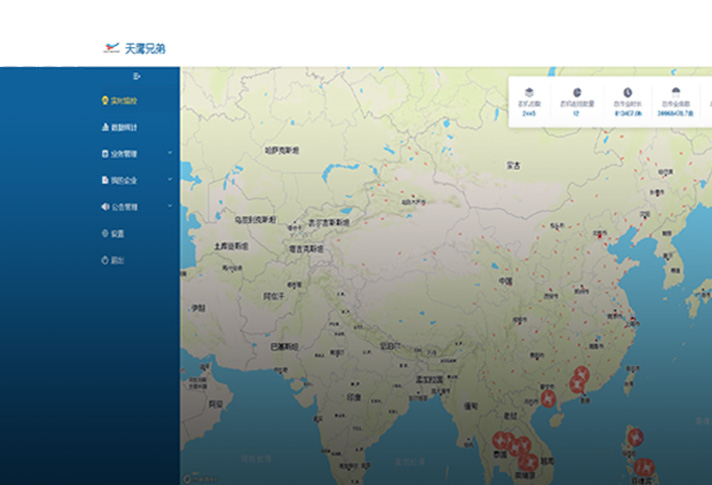This screenshot has height=485, width=712.
Task: Click the 总作业亩数 dome icon
Action: click(x=676, y=93)
